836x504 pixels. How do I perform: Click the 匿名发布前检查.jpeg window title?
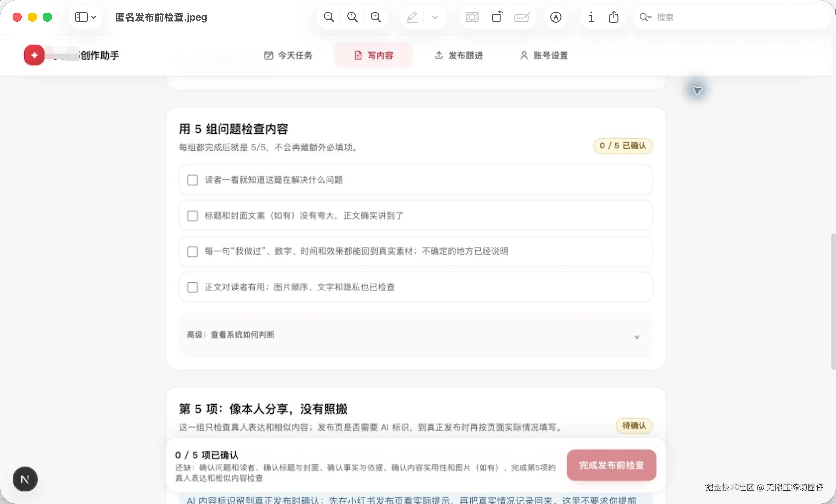(x=161, y=17)
